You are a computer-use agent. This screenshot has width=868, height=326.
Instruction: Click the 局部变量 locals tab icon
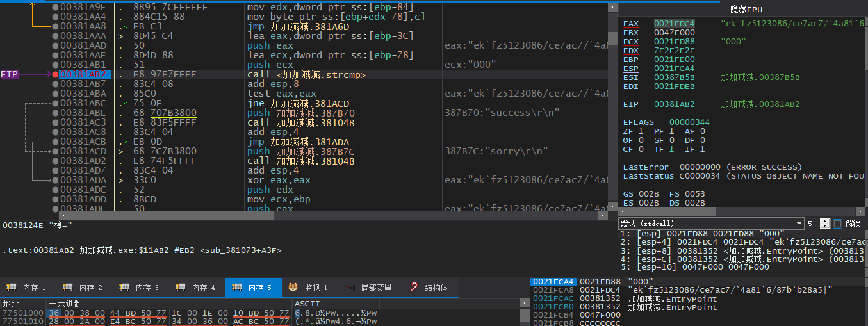(349, 288)
